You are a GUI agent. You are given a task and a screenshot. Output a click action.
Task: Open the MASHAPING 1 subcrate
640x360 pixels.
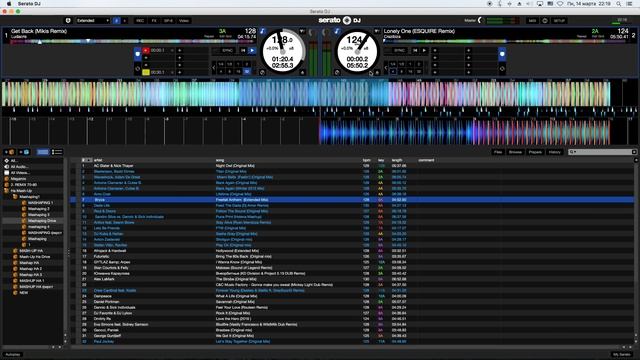pos(40,203)
